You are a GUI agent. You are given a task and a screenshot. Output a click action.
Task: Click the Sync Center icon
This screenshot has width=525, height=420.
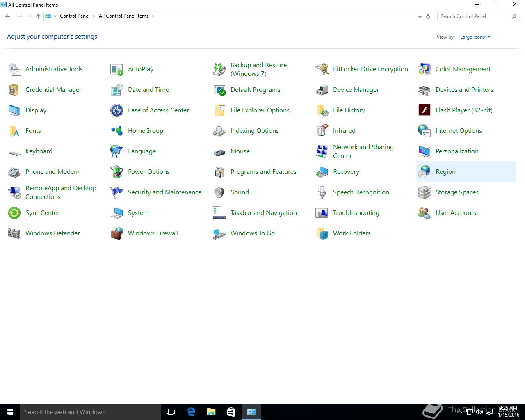[14, 213]
